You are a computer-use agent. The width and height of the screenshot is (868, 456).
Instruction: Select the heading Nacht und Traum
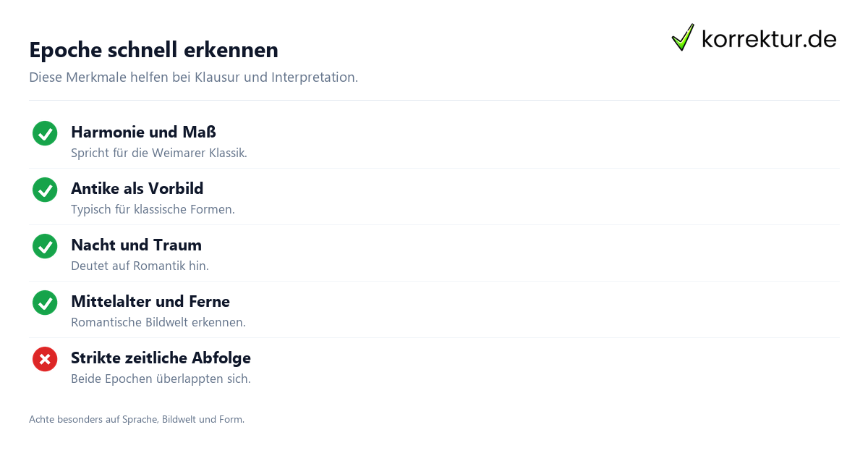136,245
